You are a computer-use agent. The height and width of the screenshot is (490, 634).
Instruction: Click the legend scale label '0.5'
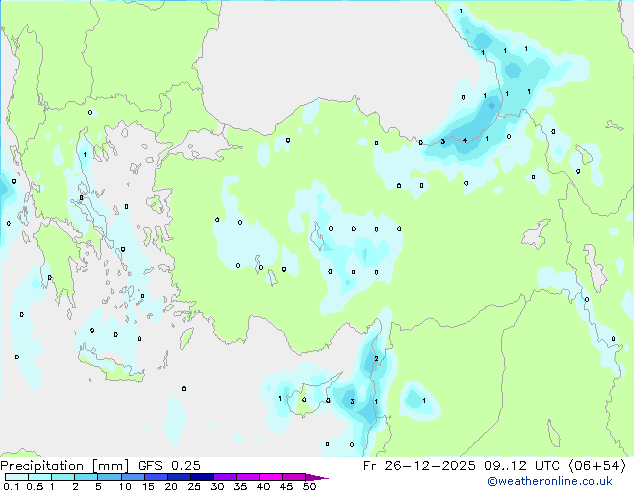(x=35, y=486)
